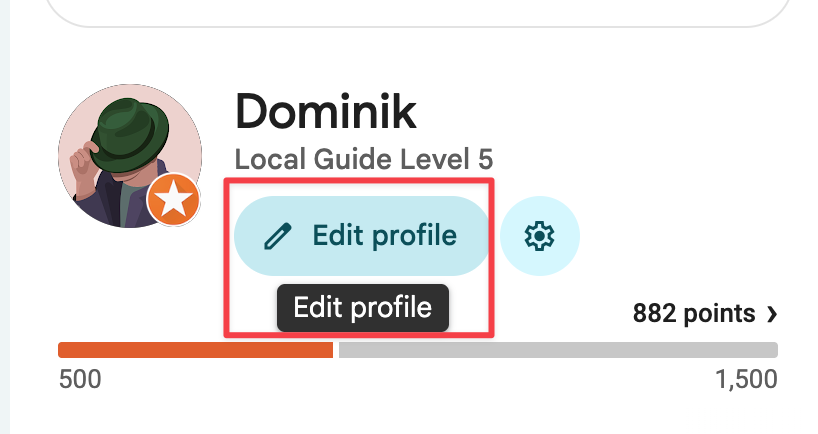Select the Dominik profile name

click(325, 112)
